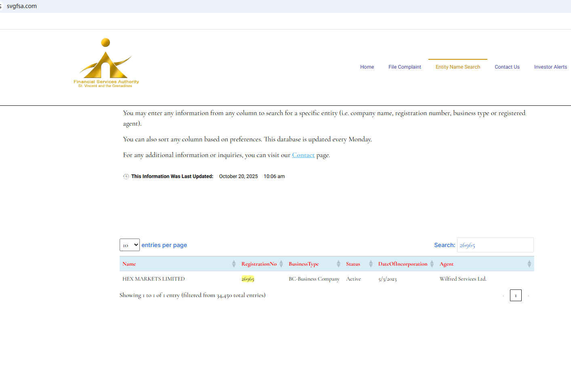Click the Financial Services Authority logo
The image size is (571, 392).
point(106,63)
